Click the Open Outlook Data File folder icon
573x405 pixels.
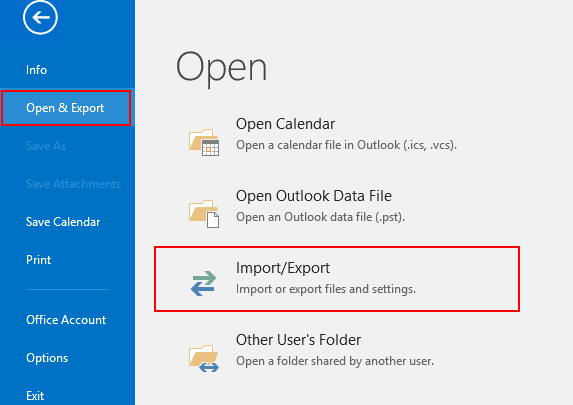204,214
